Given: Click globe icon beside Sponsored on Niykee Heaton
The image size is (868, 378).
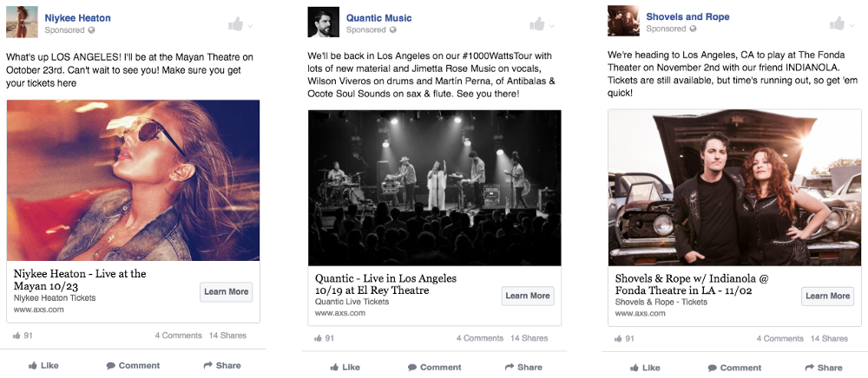Looking at the screenshot, I should point(91,30).
